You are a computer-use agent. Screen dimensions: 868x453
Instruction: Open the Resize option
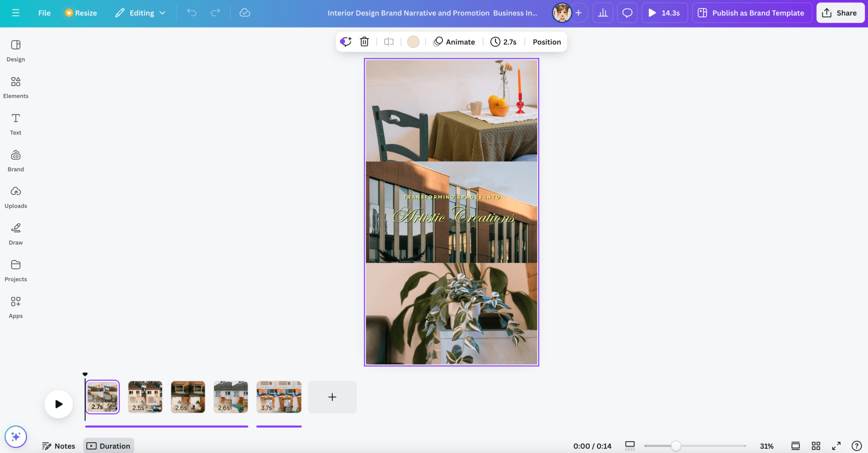click(81, 13)
